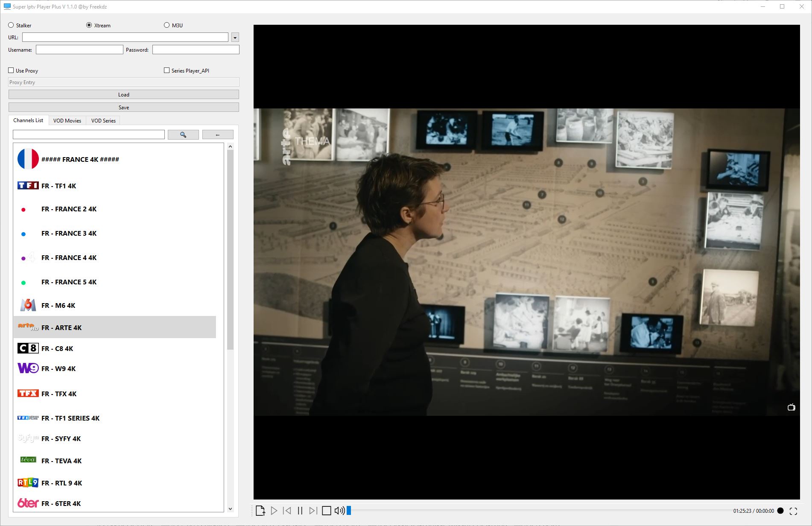Select channel FR - W9 4K

[x=115, y=368]
